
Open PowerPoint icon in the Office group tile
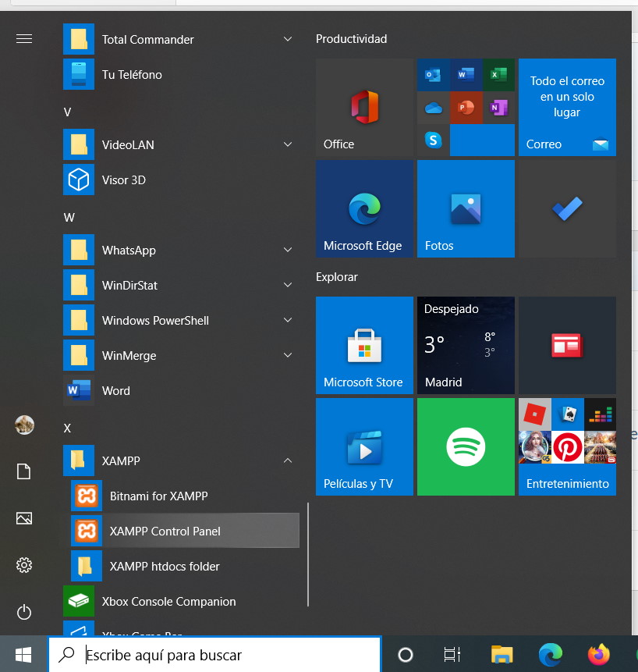(x=466, y=108)
